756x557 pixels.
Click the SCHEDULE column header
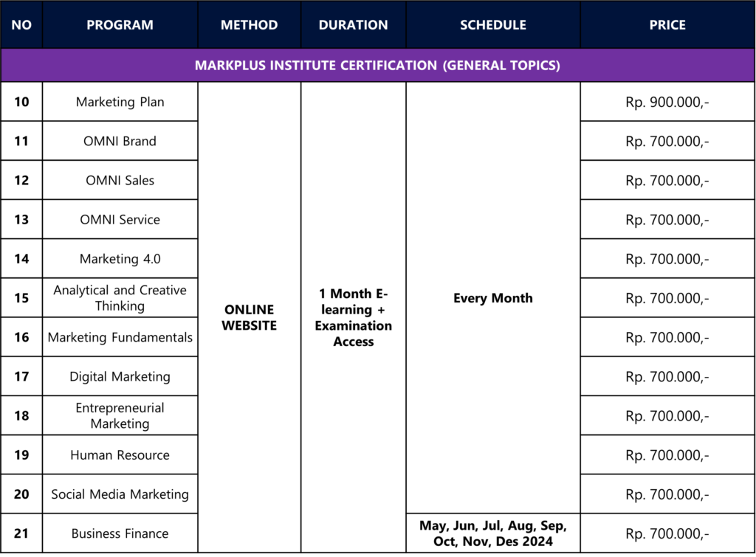pos(492,25)
